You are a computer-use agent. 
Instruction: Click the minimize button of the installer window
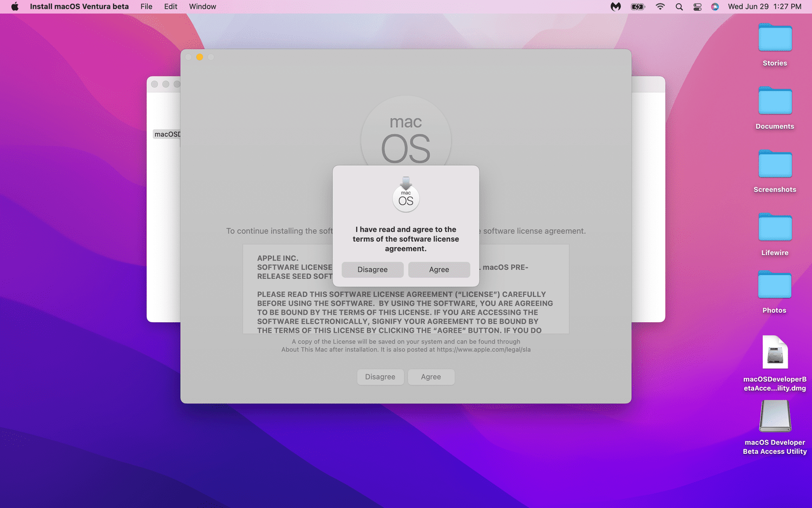(x=200, y=57)
